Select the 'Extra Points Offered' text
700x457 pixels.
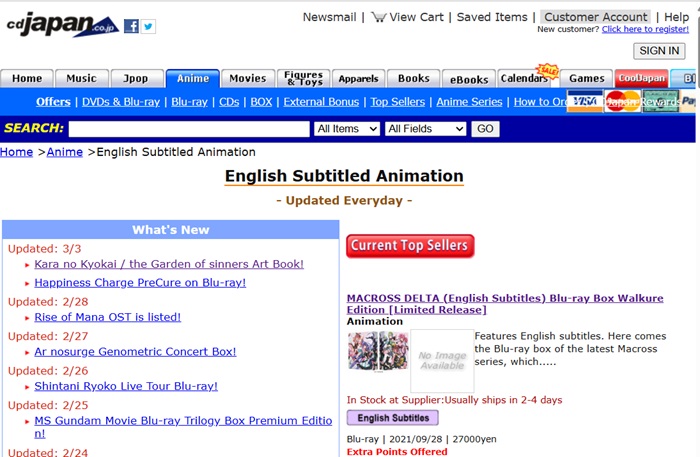point(397,452)
